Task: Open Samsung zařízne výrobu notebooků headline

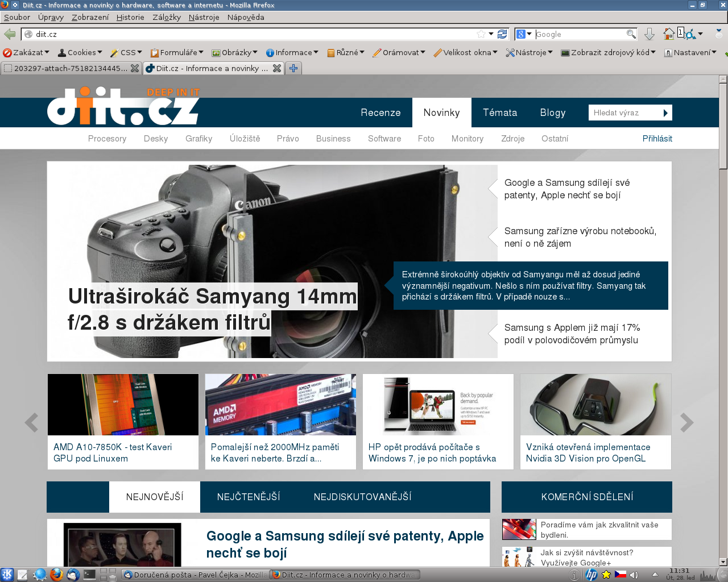Action: (x=580, y=237)
